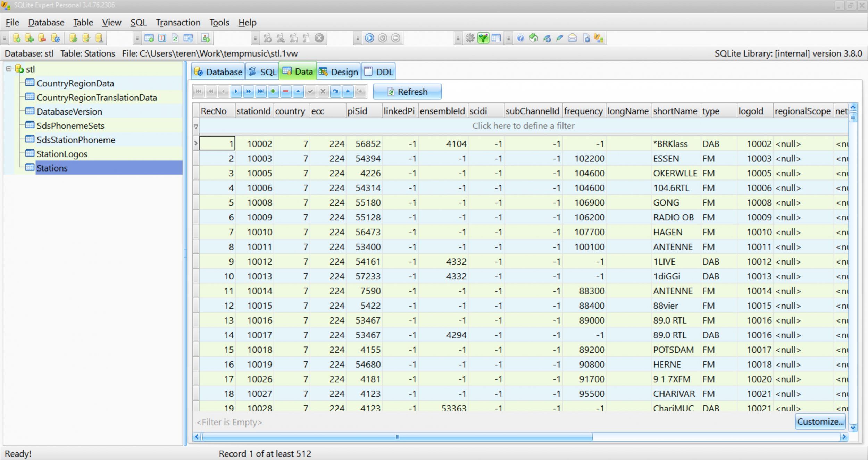Viewport: 868px width, 460px height.
Task: Click the row indicator arrow of record 1
Action: [196, 143]
